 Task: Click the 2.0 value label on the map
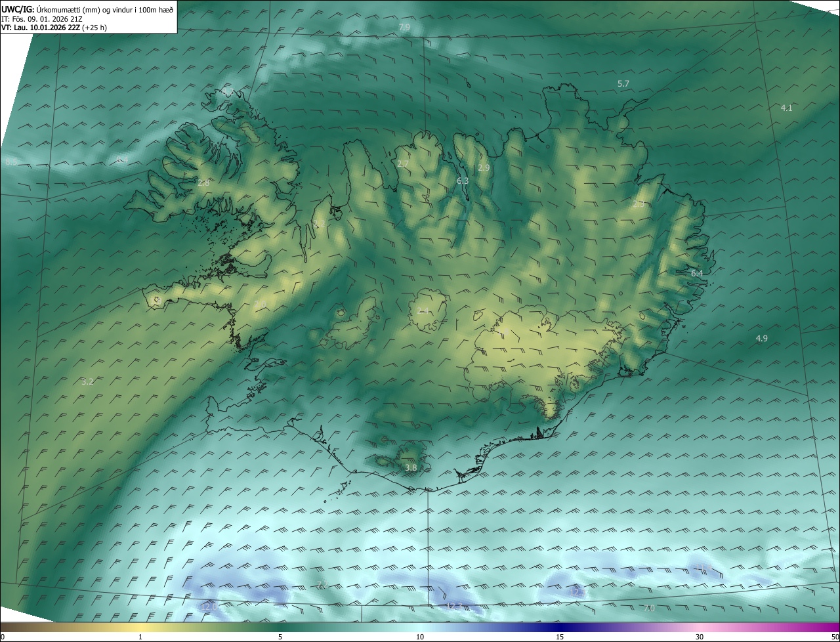pyautogui.click(x=260, y=303)
